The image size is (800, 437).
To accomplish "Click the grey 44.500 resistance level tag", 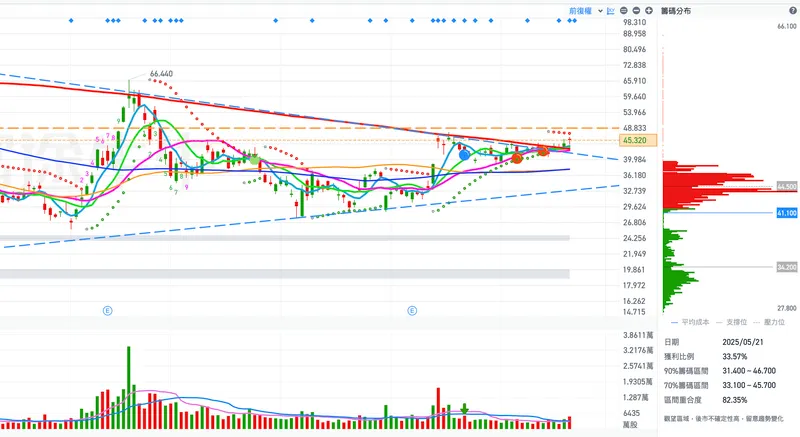I will [787, 187].
